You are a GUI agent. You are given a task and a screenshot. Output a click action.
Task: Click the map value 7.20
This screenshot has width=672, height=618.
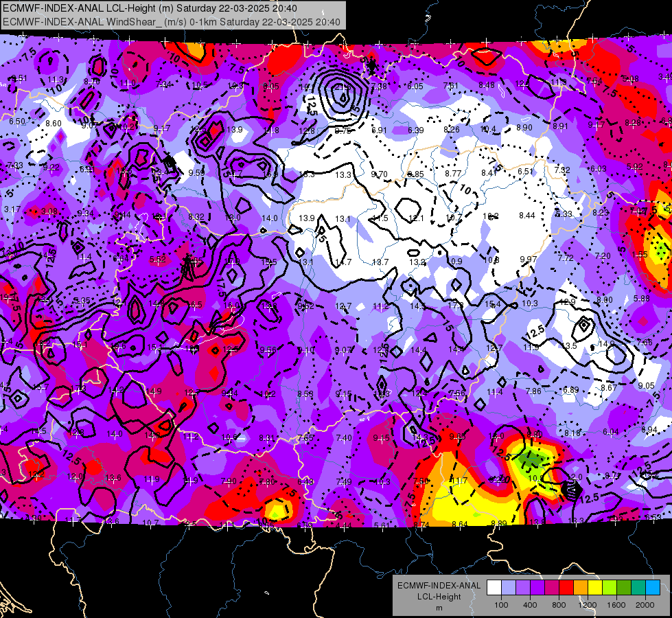(603, 255)
